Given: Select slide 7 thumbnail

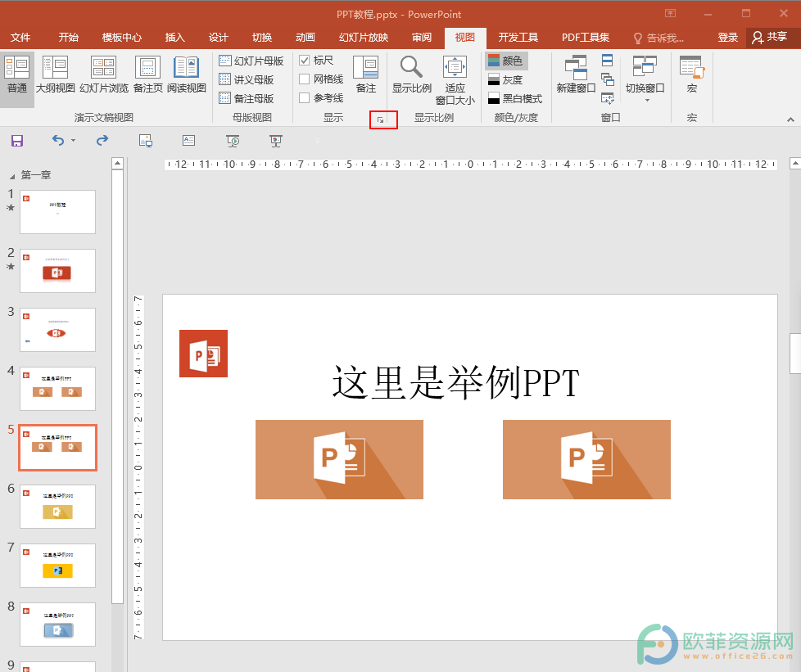Looking at the screenshot, I should pyautogui.click(x=57, y=566).
